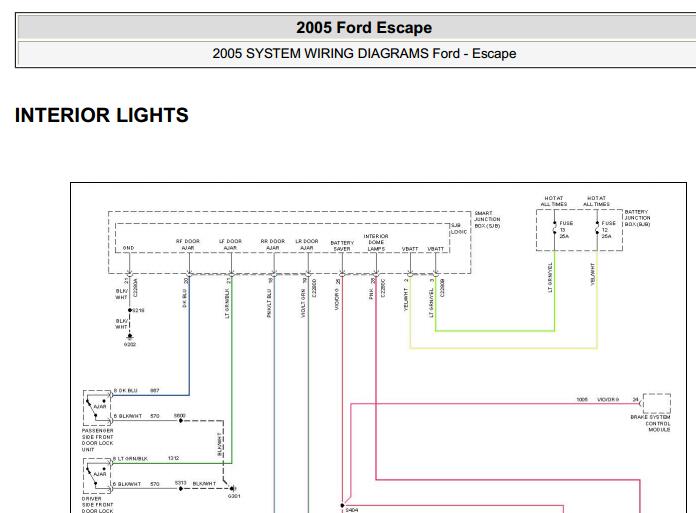
Task: Click the 'C2280C' connector label
Action: [x=383, y=288]
